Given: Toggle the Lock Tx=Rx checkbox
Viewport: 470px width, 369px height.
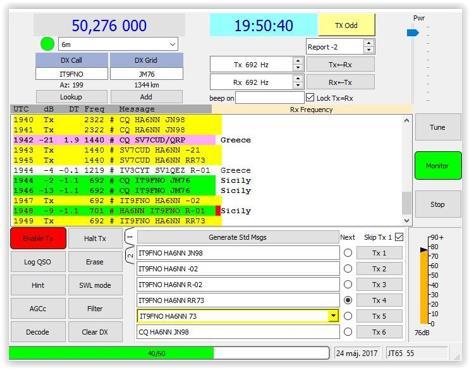Looking at the screenshot, I should point(310,97).
